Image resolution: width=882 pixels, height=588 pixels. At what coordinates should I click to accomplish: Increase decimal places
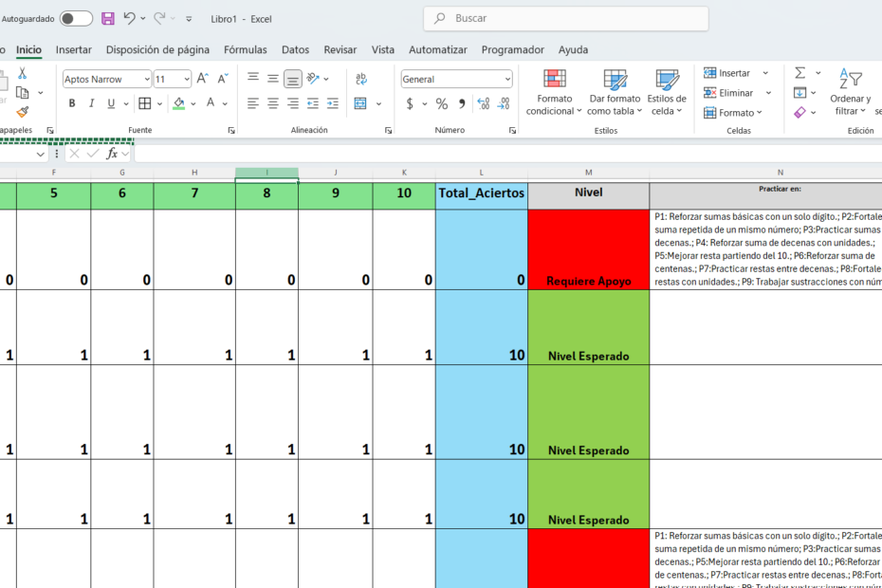tap(483, 103)
